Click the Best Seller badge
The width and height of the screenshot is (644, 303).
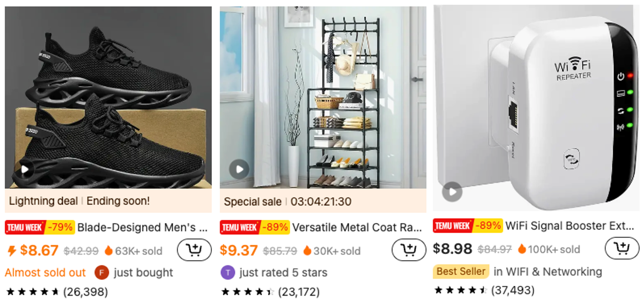click(461, 272)
